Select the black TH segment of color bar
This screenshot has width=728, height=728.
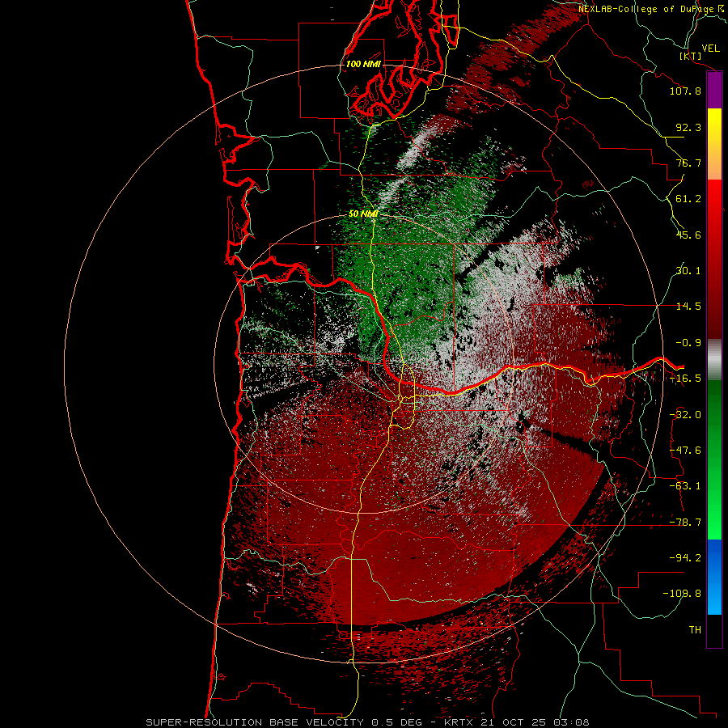714,630
